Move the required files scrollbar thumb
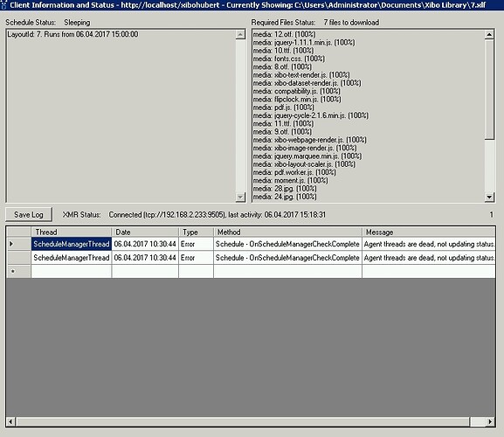 [x=489, y=89]
